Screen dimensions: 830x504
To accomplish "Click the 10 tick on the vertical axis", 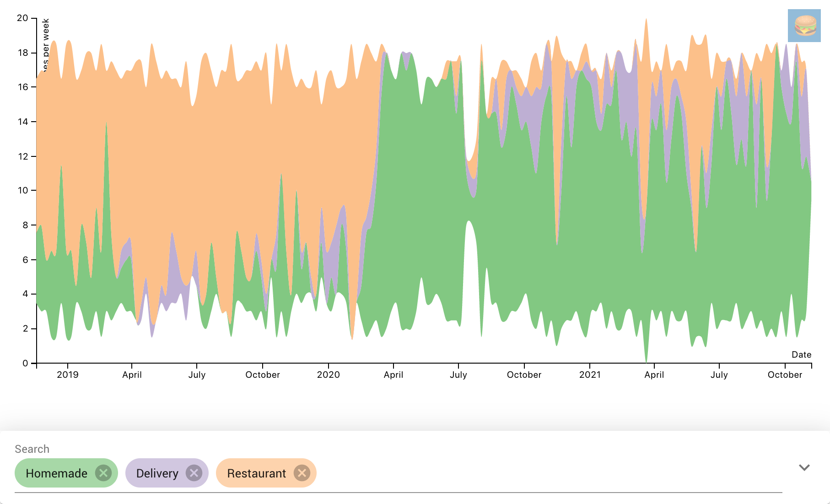I will click(23, 190).
